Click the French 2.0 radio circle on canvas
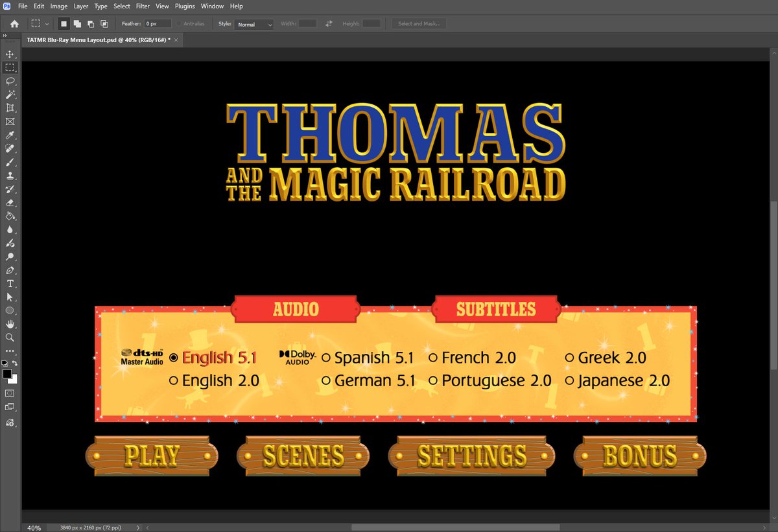Image resolution: width=778 pixels, height=532 pixels. tap(433, 357)
